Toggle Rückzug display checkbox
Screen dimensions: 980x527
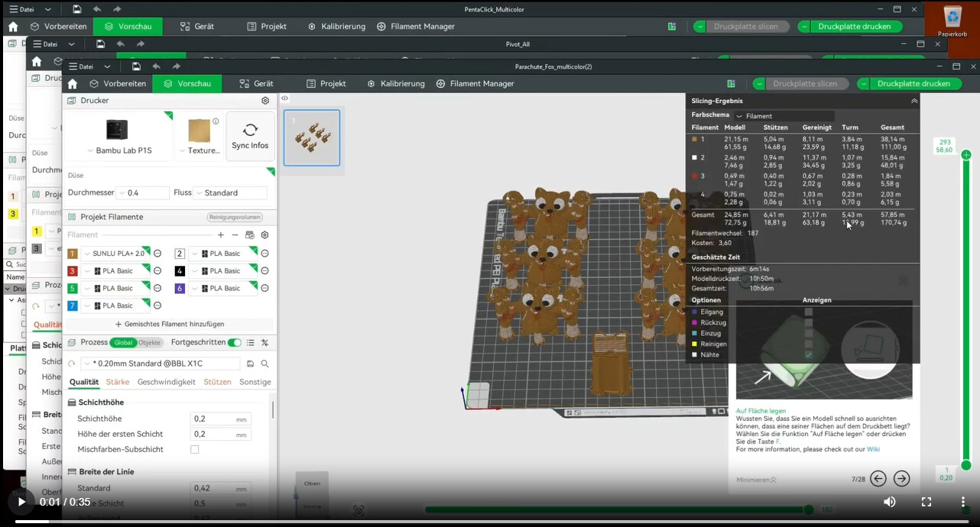pos(809,322)
